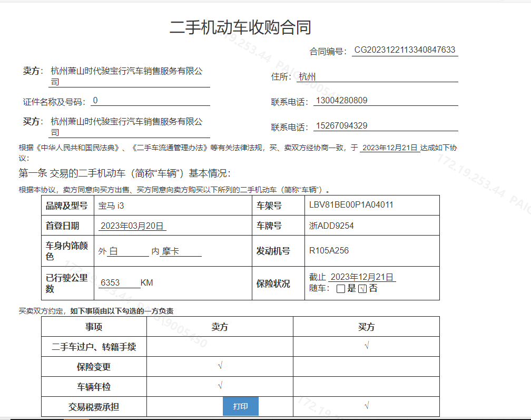Click the 首登日期 label cell
Image resolution: width=531 pixels, height=420 pixels.
68,226
